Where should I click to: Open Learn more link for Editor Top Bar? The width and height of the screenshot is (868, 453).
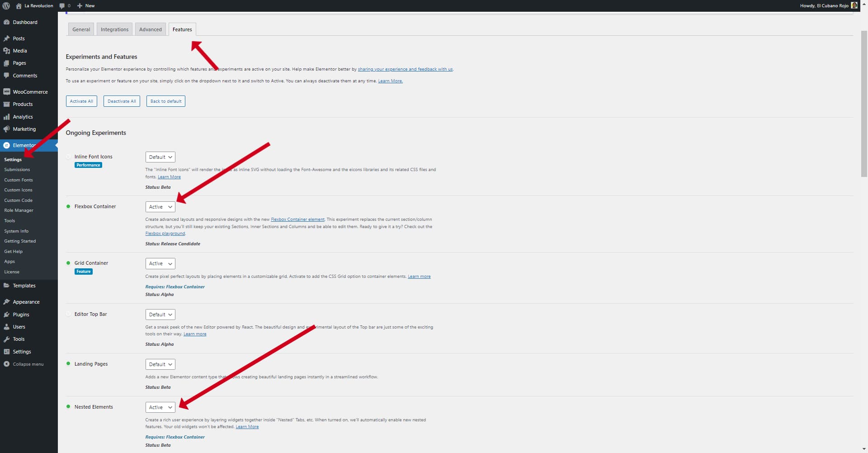195,334
